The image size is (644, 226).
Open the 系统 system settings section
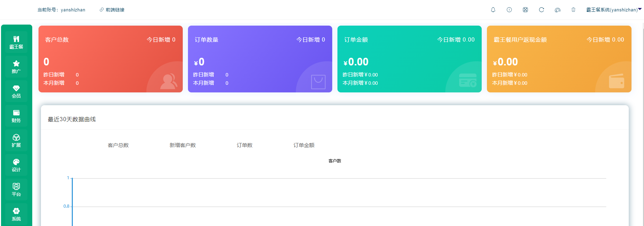tap(16, 214)
